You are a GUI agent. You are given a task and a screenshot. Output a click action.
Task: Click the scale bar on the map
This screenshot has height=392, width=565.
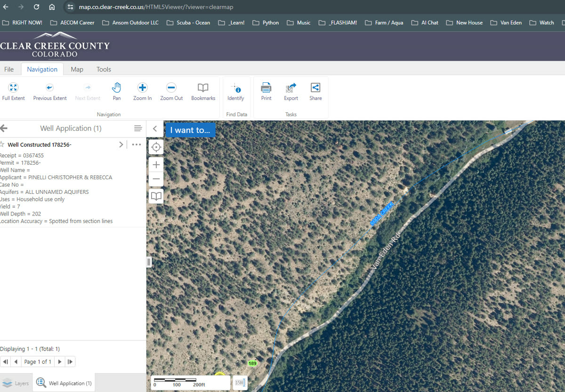pos(190,383)
